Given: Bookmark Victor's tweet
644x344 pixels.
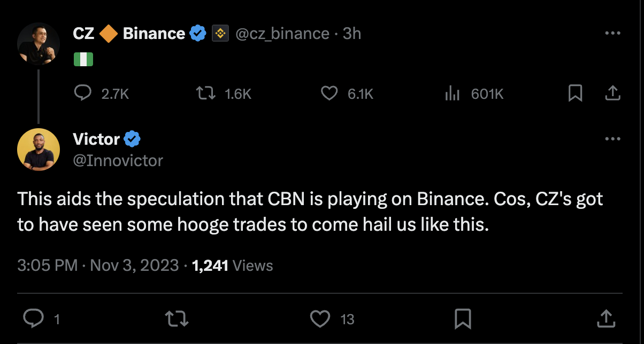Looking at the screenshot, I should tap(462, 319).
